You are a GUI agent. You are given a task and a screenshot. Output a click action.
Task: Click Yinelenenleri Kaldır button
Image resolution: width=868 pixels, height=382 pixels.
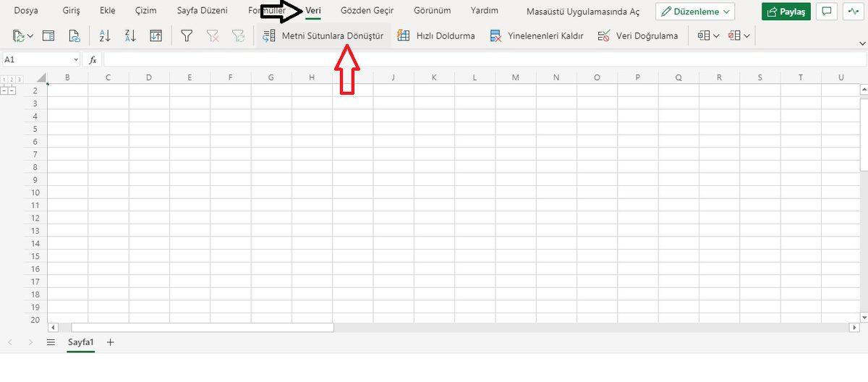point(537,35)
